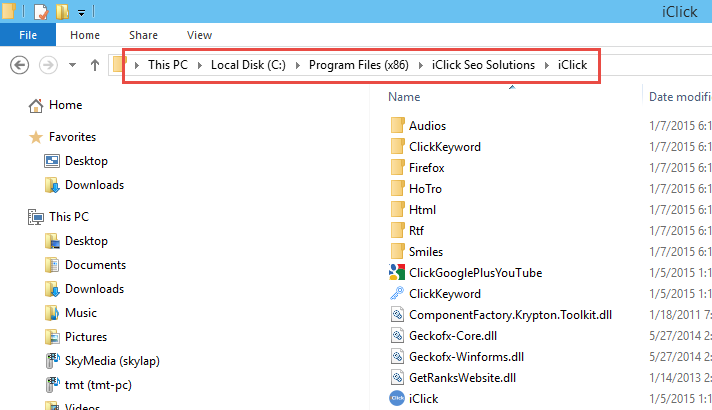Sort by the Date modified column header
The image size is (712, 410).
click(x=679, y=97)
